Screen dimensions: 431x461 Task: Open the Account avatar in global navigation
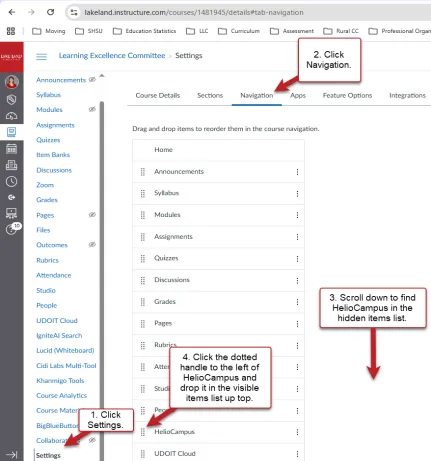click(x=12, y=82)
